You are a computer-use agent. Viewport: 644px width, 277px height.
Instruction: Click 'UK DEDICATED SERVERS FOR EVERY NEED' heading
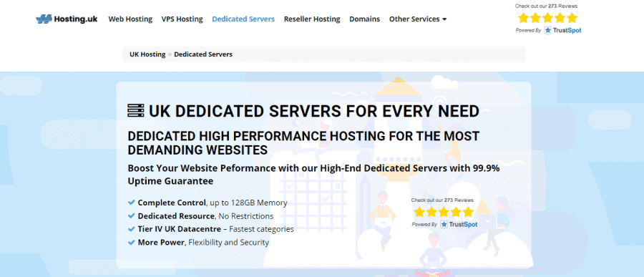click(314, 111)
